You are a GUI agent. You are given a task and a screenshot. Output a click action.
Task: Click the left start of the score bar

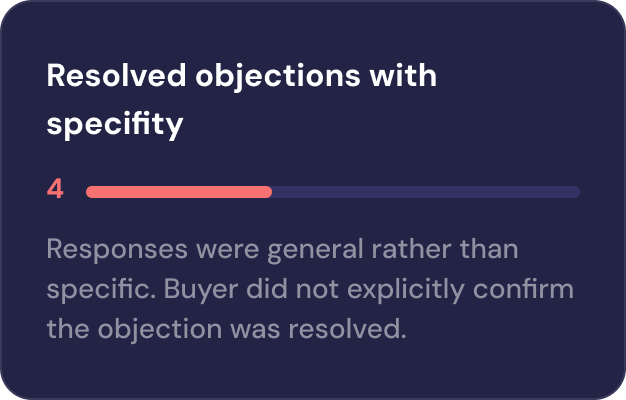[x=91, y=191]
